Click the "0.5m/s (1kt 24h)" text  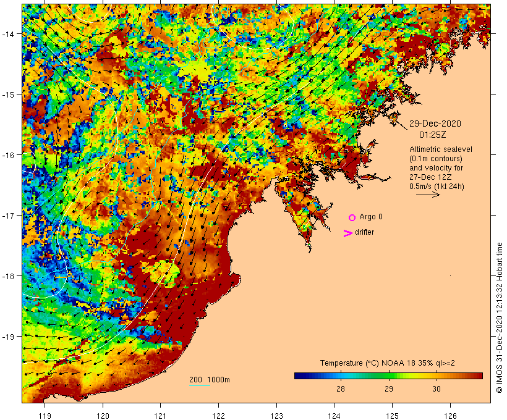pos(437,187)
